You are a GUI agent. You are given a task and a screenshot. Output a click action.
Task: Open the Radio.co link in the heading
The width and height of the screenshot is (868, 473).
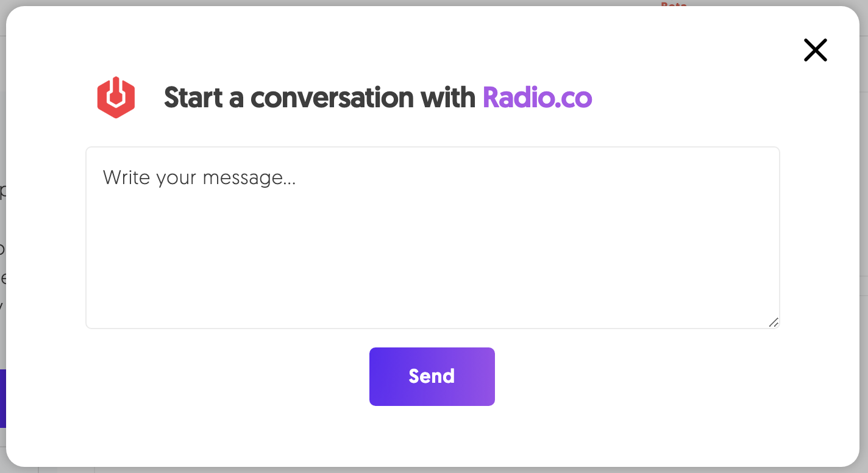[x=537, y=98]
